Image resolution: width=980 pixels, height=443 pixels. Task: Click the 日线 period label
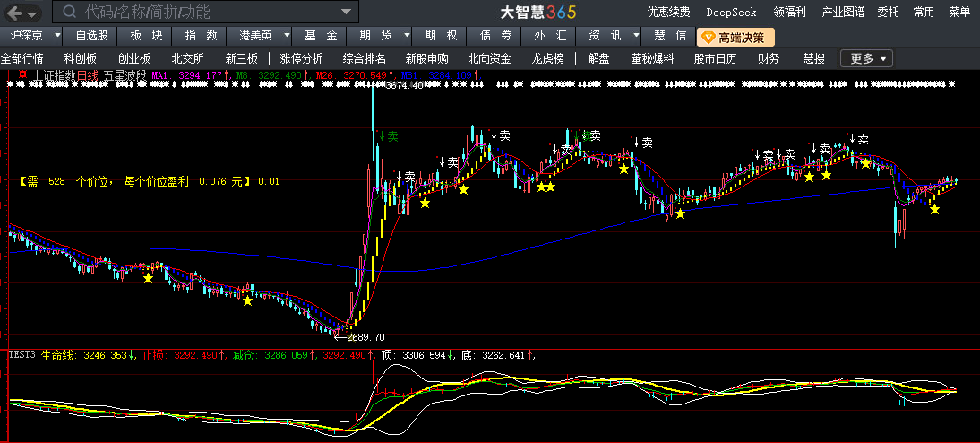[x=88, y=75]
